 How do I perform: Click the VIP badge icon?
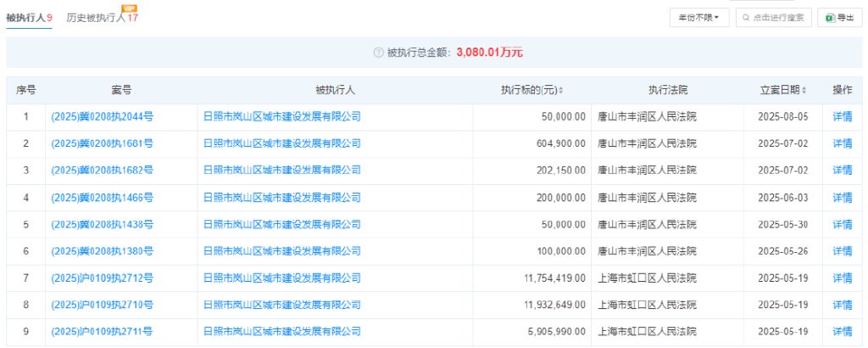[129, 8]
